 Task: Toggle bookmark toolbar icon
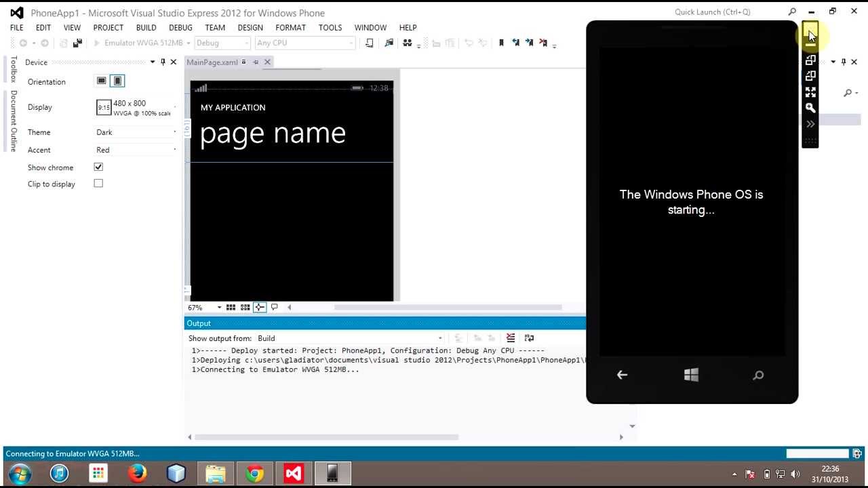[x=502, y=43]
